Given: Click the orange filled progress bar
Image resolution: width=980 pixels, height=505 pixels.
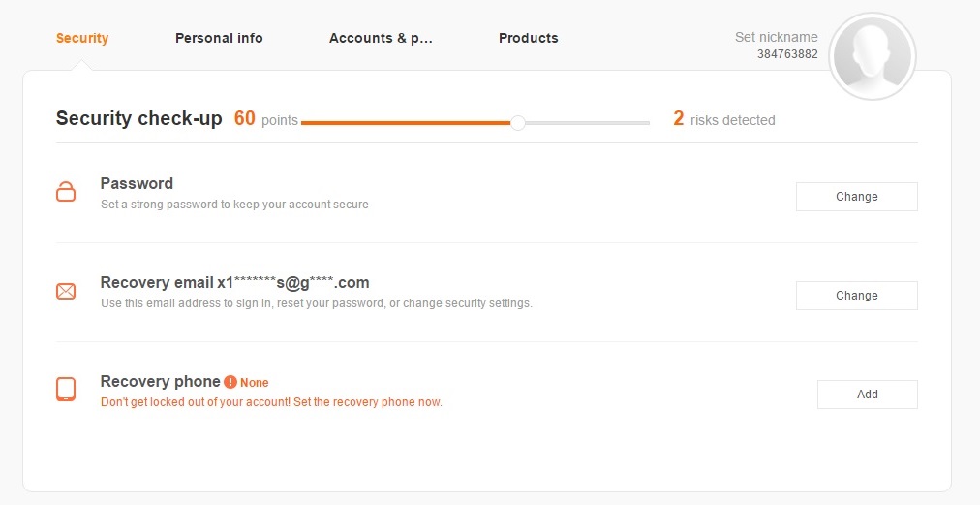Looking at the screenshot, I should coord(407,123).
